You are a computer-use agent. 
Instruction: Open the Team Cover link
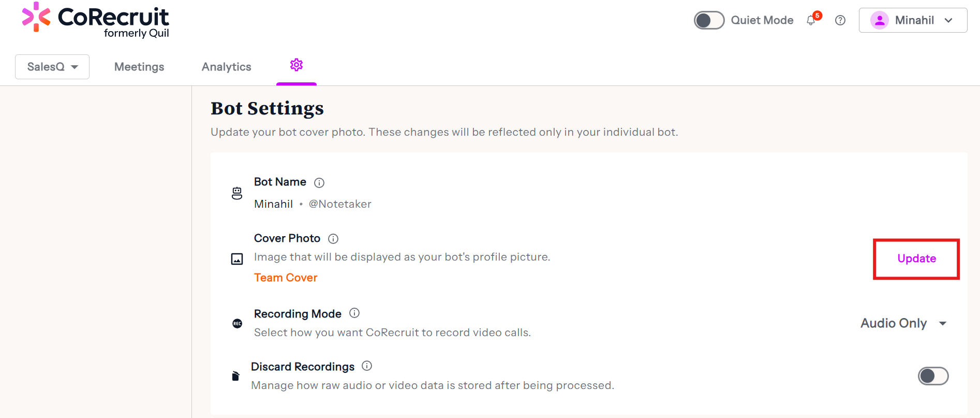click(286, 278)
